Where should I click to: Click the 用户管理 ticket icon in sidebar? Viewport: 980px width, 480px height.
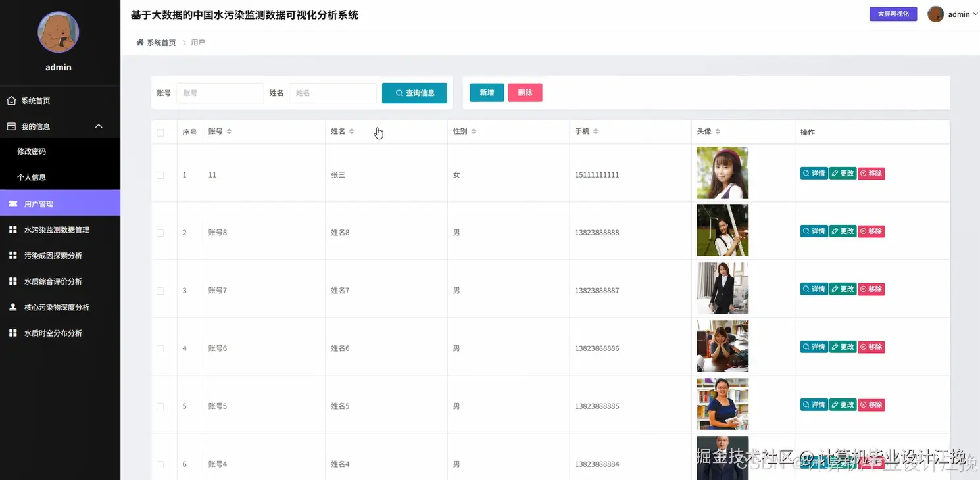[12, 204]
